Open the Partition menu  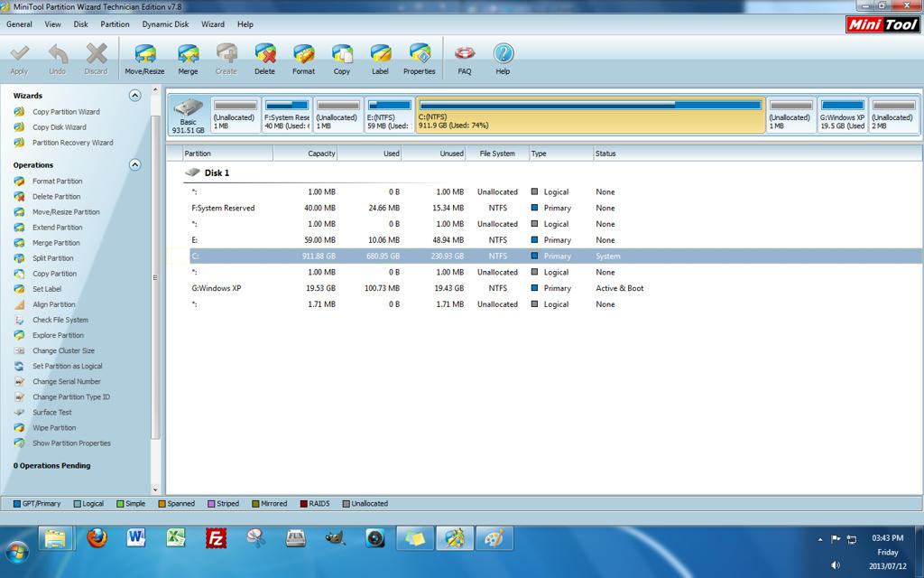tap(115, 24)
